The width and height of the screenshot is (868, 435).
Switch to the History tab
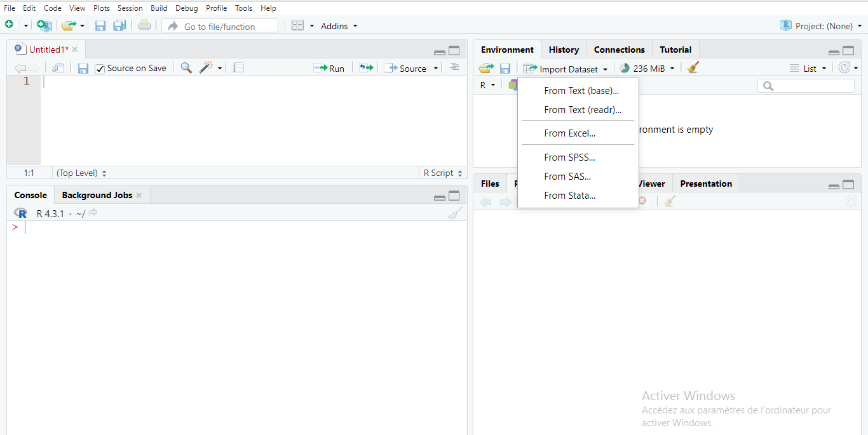pyautogui.click(x=564, y=50)
